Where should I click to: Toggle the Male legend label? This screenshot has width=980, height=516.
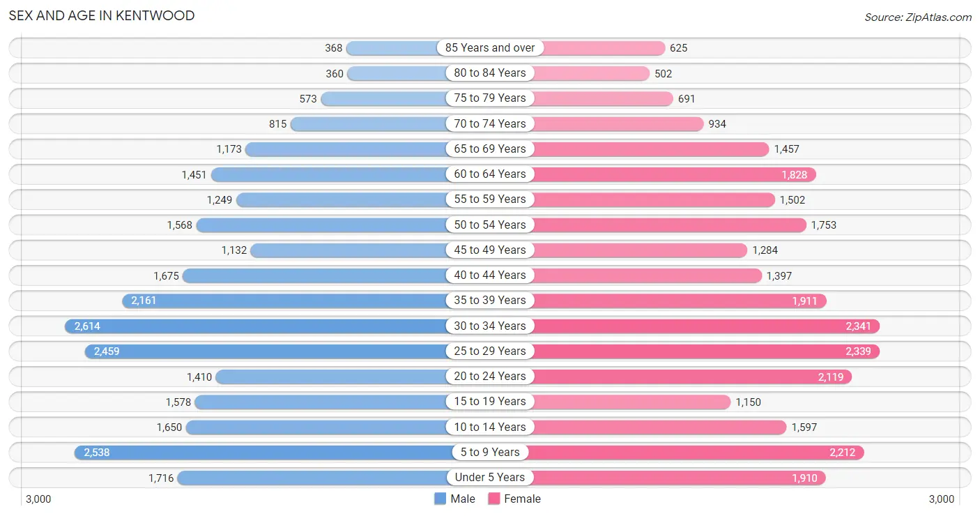463,499
